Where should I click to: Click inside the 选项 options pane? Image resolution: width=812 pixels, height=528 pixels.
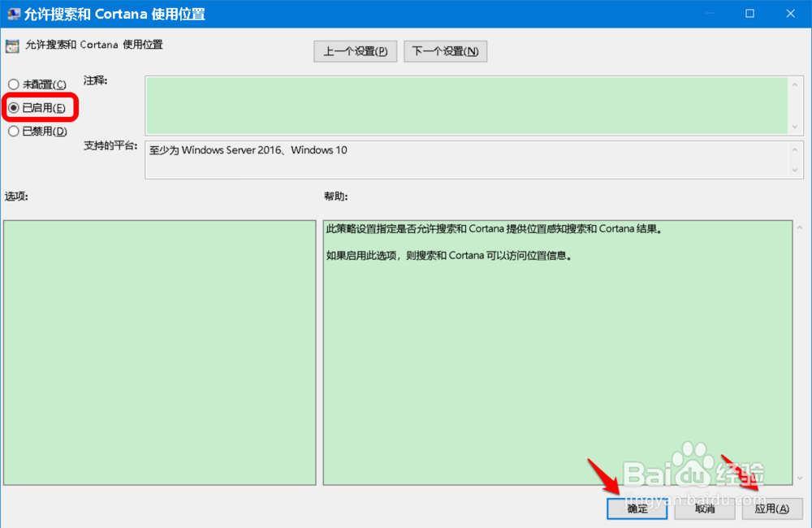(159, 353)
